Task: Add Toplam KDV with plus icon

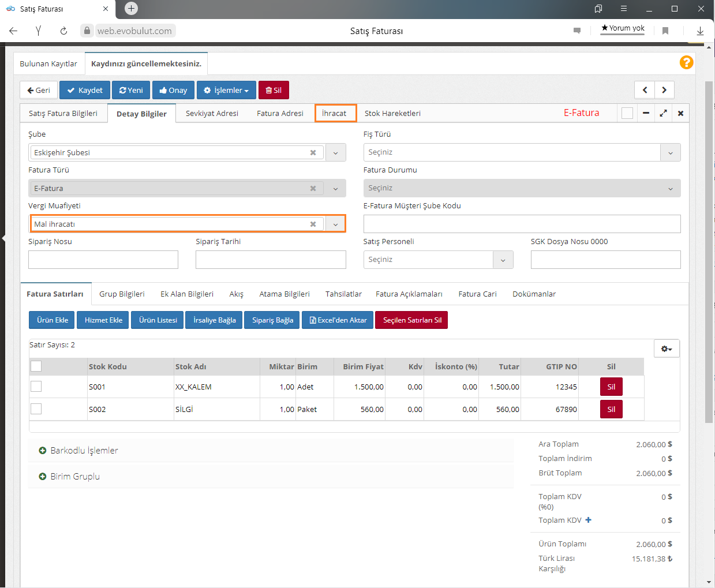Action: click(588, 520)
